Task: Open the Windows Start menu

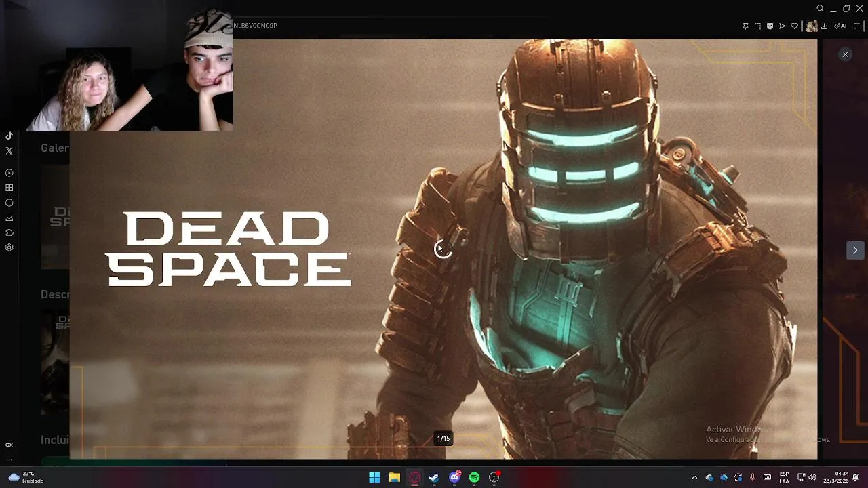Action: (x=374, y=477)
